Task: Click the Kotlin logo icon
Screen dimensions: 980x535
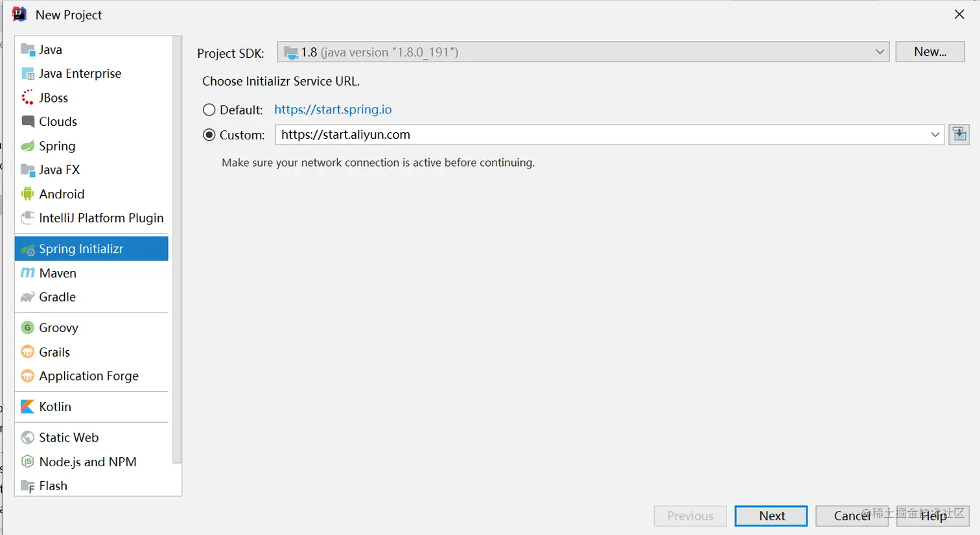Action: 27,407
